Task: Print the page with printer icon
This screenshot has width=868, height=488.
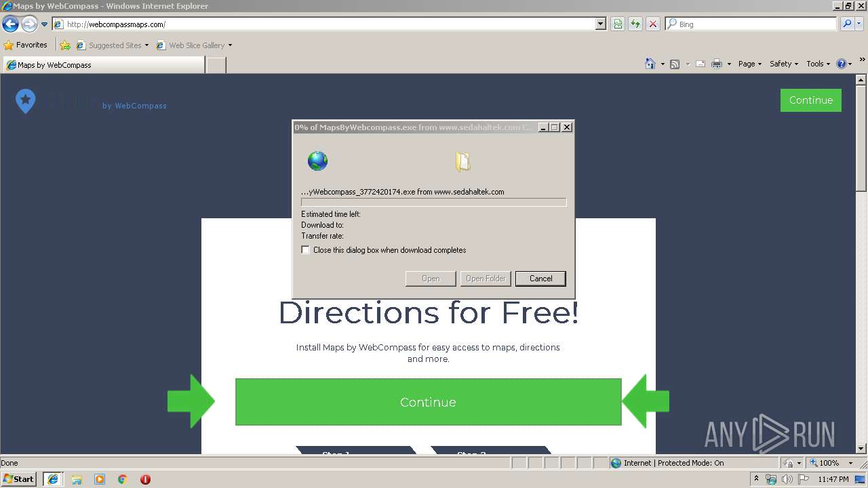Action: pyautogui.click(x=717, y=64)
